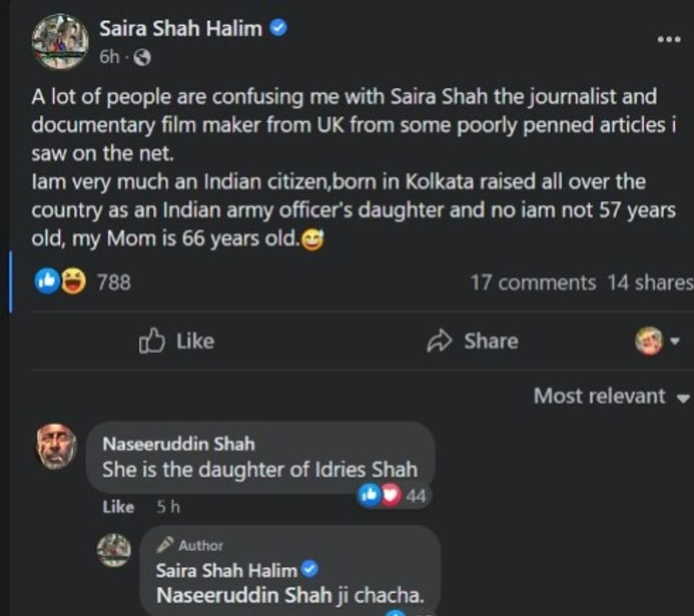Like Naseeruddin Shah's comment
This screenshot has width=694, height=616.
click(118, 507)
